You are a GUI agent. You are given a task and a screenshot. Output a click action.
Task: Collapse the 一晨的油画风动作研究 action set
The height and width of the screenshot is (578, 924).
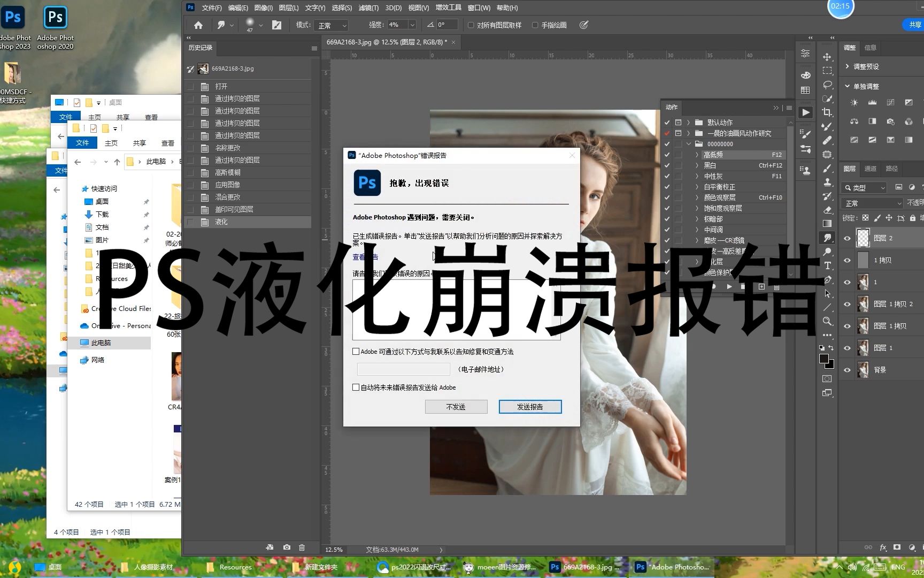(689, 133)
